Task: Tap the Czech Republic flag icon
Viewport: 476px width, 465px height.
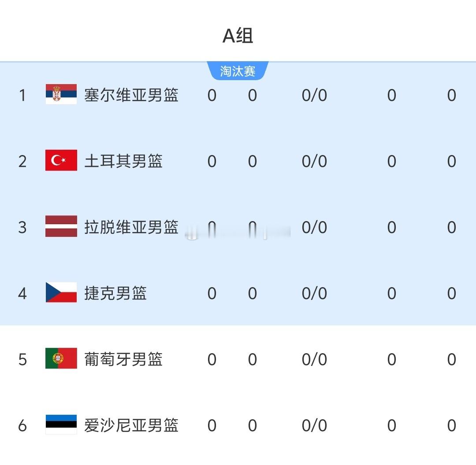Action: pyautogui.click(x=61, y=292)
